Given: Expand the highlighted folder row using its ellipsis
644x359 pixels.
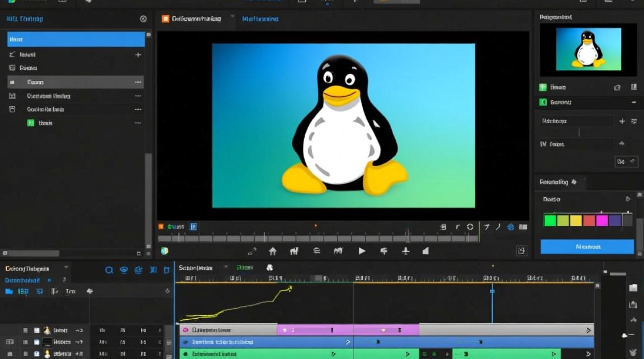Looking at the screenshot, I should coord(138,82).
